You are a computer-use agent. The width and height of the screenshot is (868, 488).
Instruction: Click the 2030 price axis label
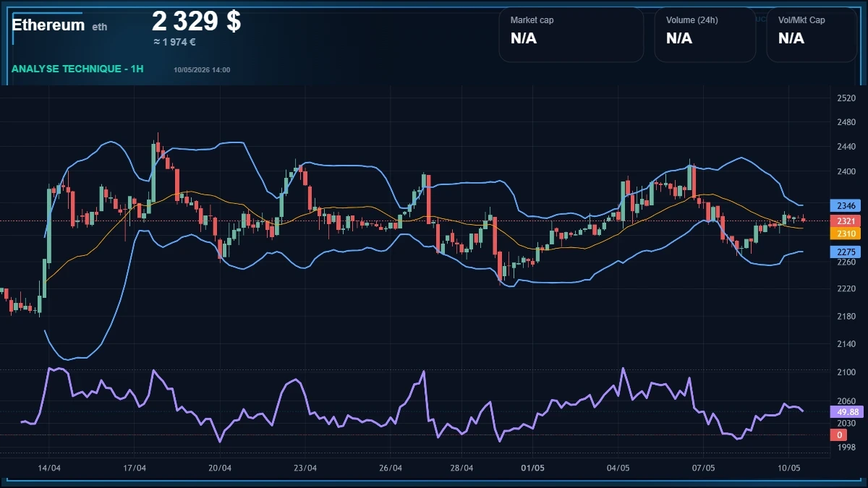846,423
